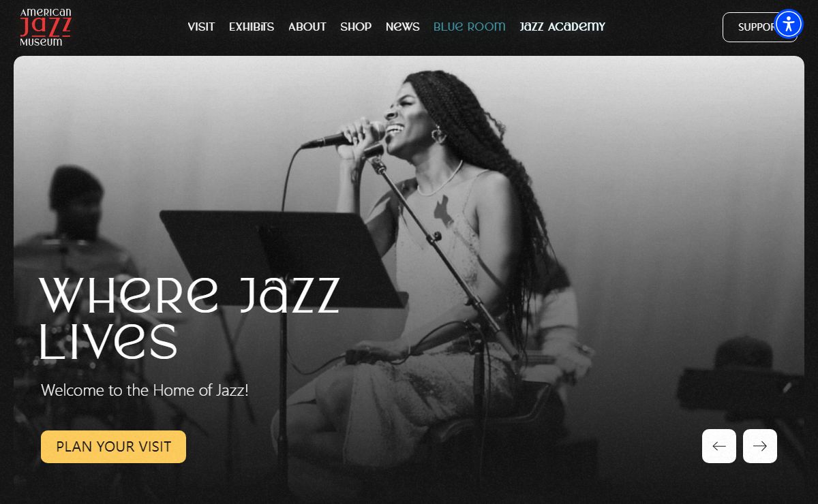Viewport: 818px width, 504px height.
Task: Open the About navigation item
Action: point(307,27)
